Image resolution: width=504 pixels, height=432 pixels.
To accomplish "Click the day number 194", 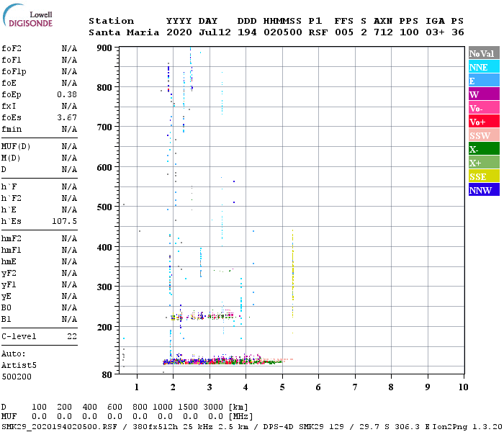I will click(247, 32).
